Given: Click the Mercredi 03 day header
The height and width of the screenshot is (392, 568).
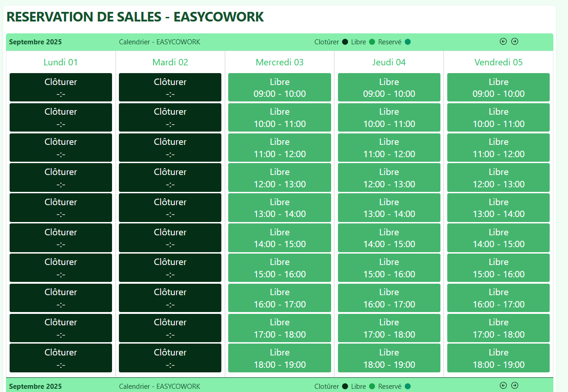Looking at the screenshot, I should (x=279, y=62).
